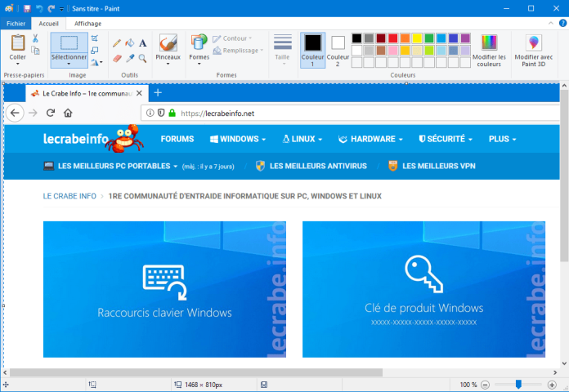The height and width of the screenshot is (392, 569).
Task: Click the Paint application icon in title bar
Action: (x=10, y=8)
